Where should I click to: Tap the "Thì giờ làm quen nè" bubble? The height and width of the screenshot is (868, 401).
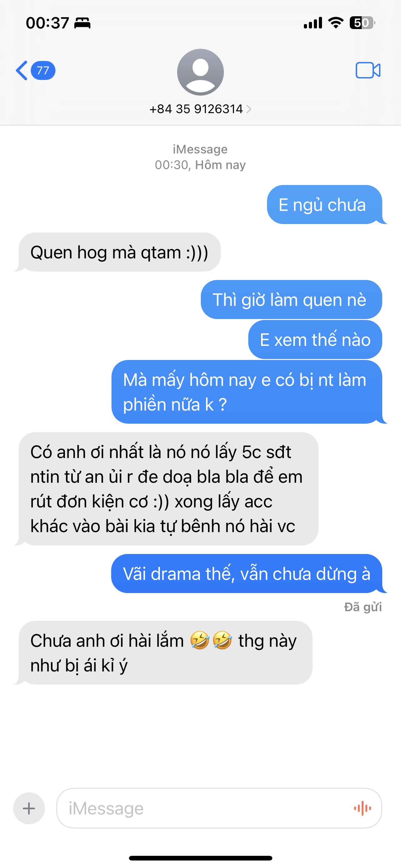click(292, 300)
